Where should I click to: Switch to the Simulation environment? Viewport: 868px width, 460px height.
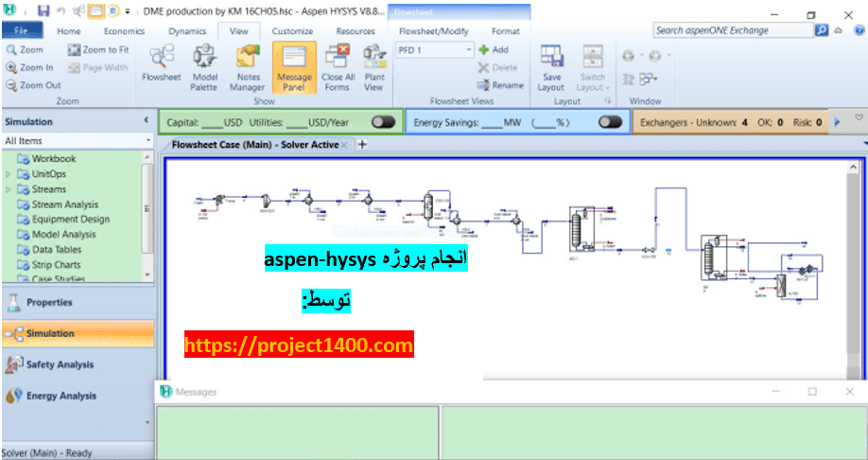coord(78,333)
